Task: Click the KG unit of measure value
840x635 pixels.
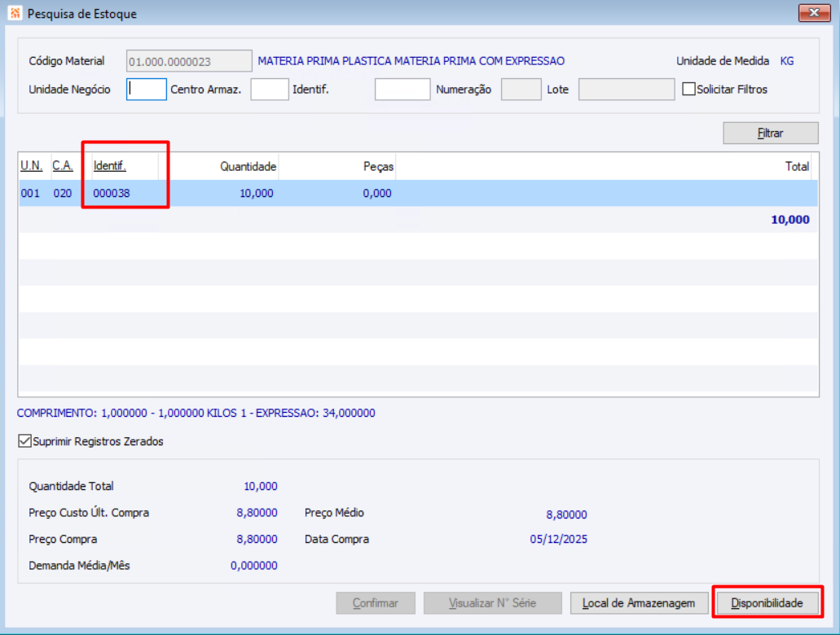Action: pos(786,61)
